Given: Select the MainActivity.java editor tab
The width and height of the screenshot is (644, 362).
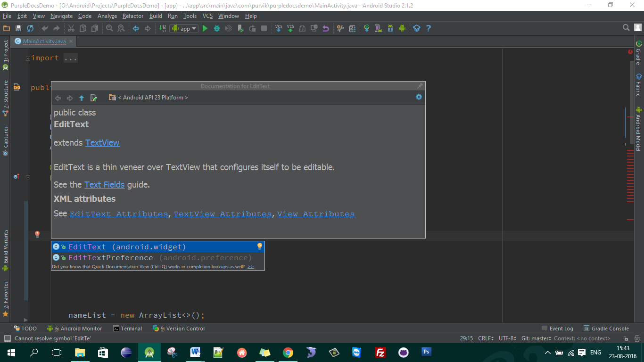Looking at the screenshot, I should point(44,41).
